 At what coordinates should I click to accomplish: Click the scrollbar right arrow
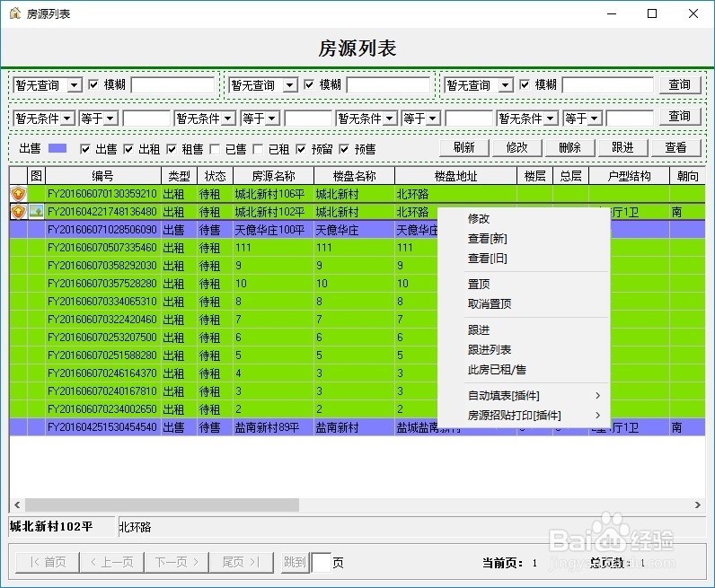[x=698, y=505]
